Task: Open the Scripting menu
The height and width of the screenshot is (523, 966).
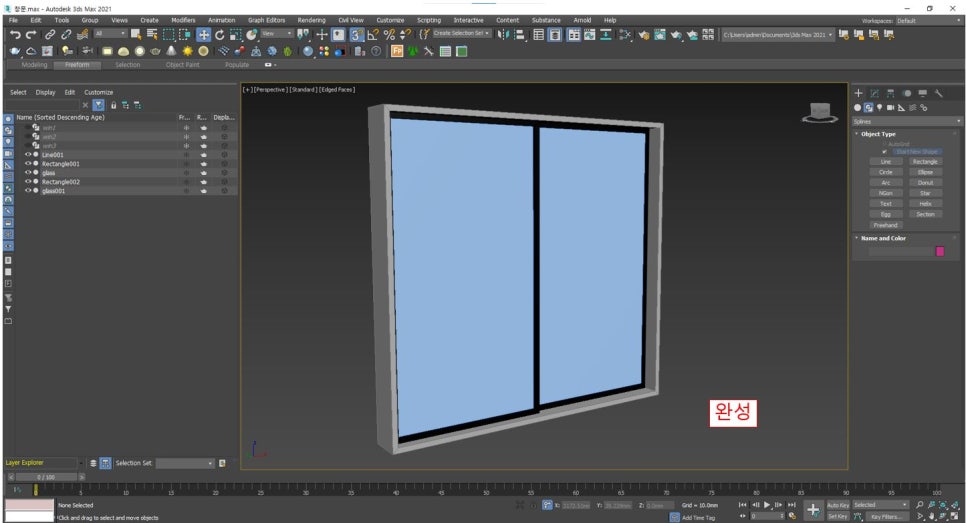Action: point(429,20)
